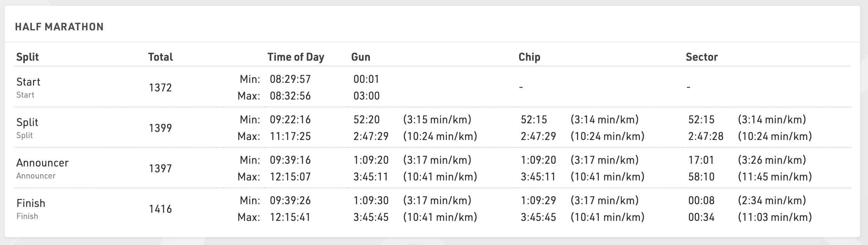
Task: Select the Announcer total of 1397
Action: pyautogui.click(x=160, y=169)
